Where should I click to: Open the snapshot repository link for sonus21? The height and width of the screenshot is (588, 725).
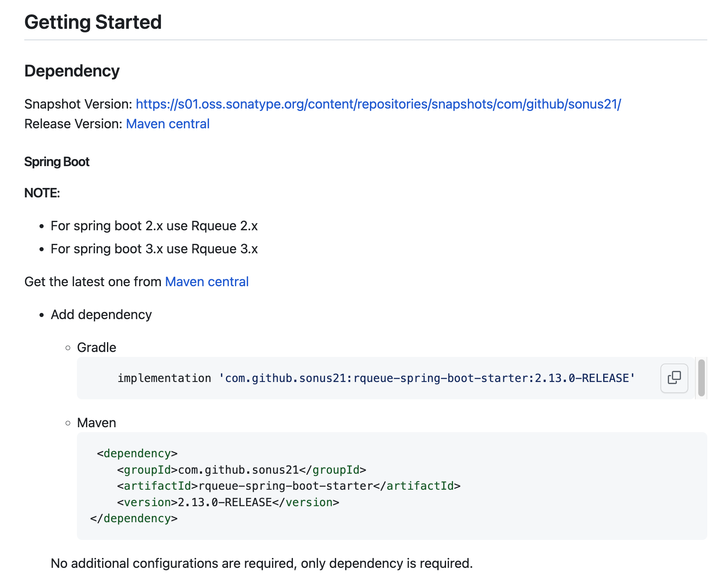click(378, 104)
